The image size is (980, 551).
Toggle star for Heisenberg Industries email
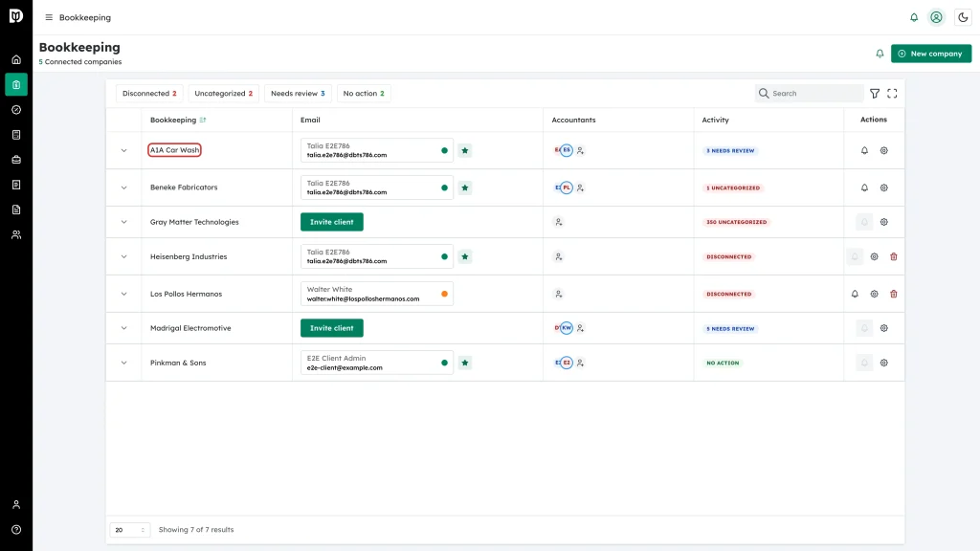click(x=465, y=256)
